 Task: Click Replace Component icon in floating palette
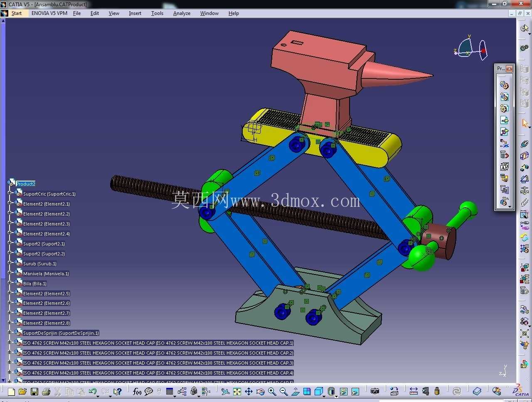(x=504, y=143)
